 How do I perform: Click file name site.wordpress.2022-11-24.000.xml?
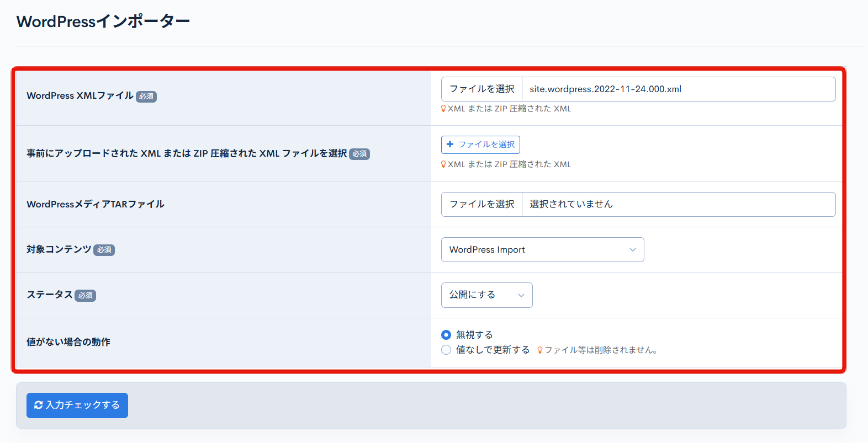point(605,89)
